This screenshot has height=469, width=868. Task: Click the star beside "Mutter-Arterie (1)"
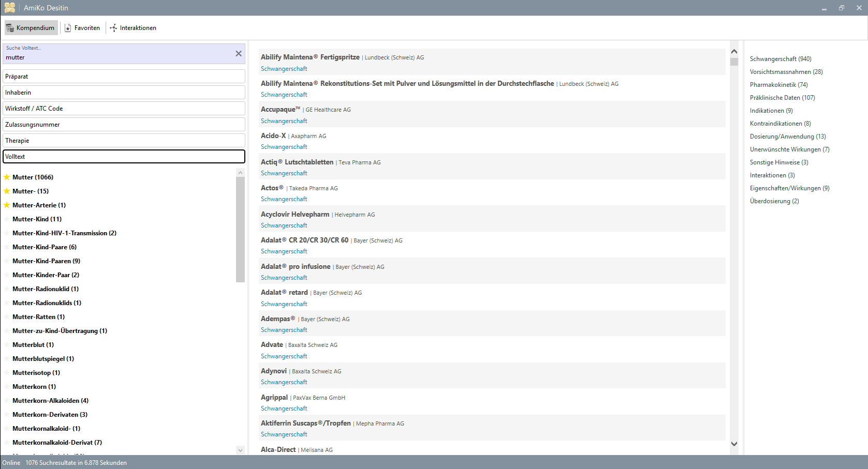tap(7, 205)
